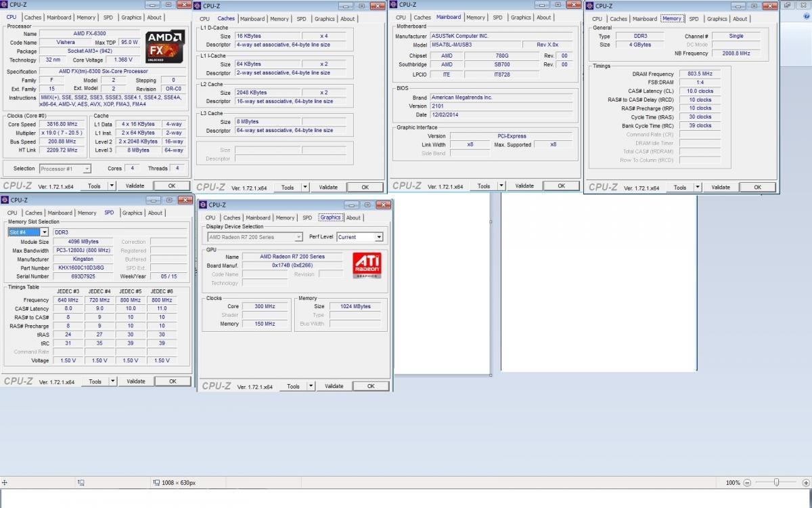Open the Tools dropdown arrow in the Mainboard window
812x508 pixels.
[x=501, y=186]
